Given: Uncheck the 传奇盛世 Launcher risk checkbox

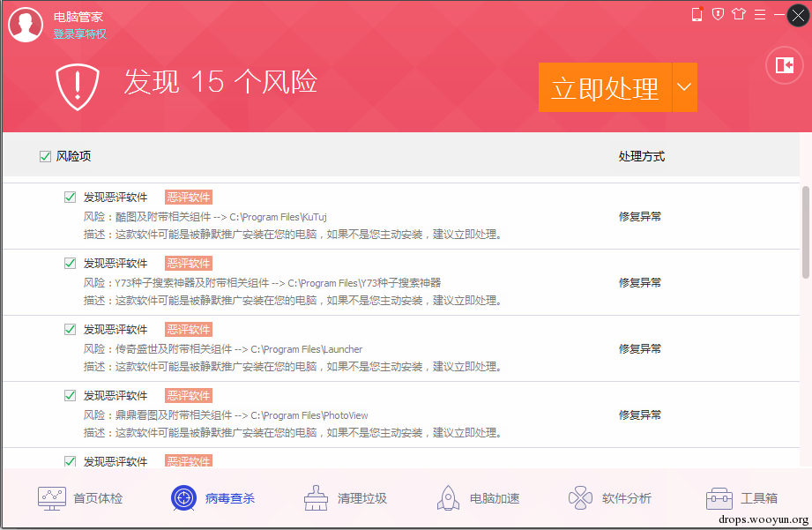Looking at the screenshot, I should 70,330.
